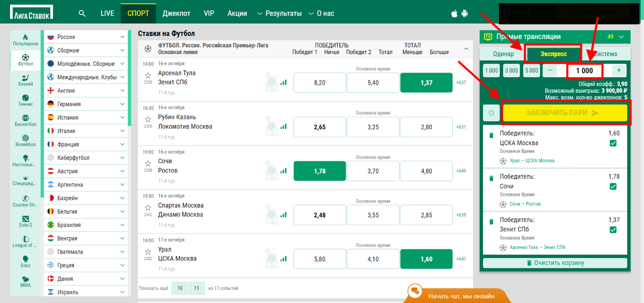Select the 8,20 Арсенал Тула win odds
This screenshot has width=644, height=303.
pos(320,83)
